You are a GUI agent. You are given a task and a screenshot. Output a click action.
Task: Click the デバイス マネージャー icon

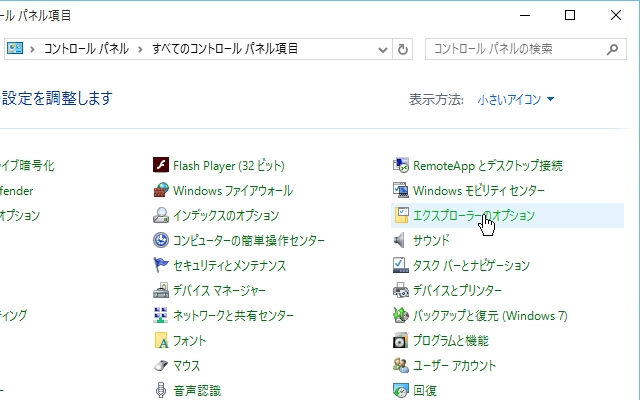coord(161,290)
